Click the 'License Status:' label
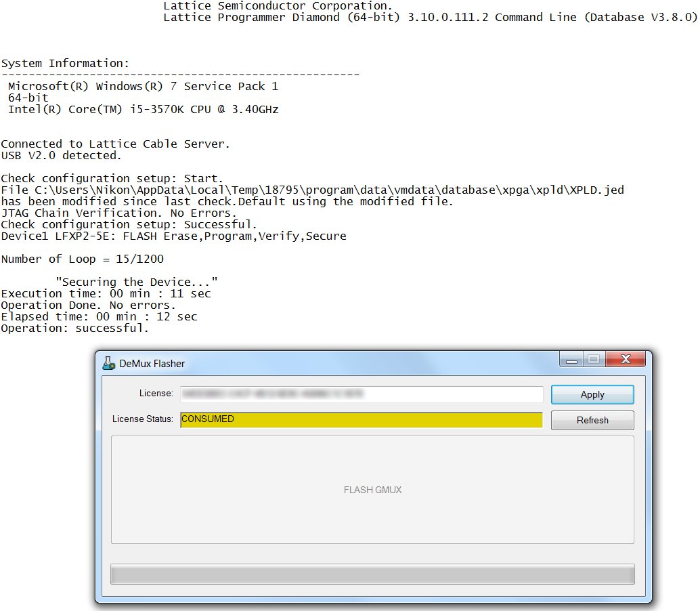Viewport: 700px width, 611px height. tap(142, 419)
